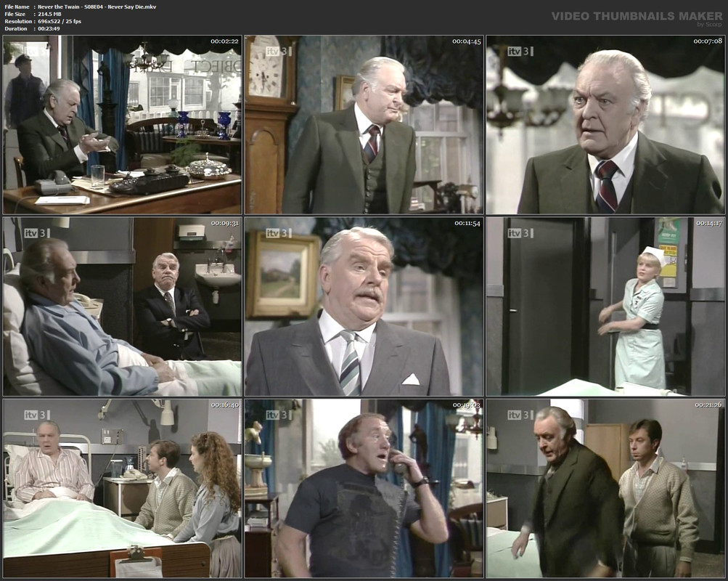The height and width of the screenshot is (581, 728).
Task: Click the 'Resolution' label
Action: point(18,21)
